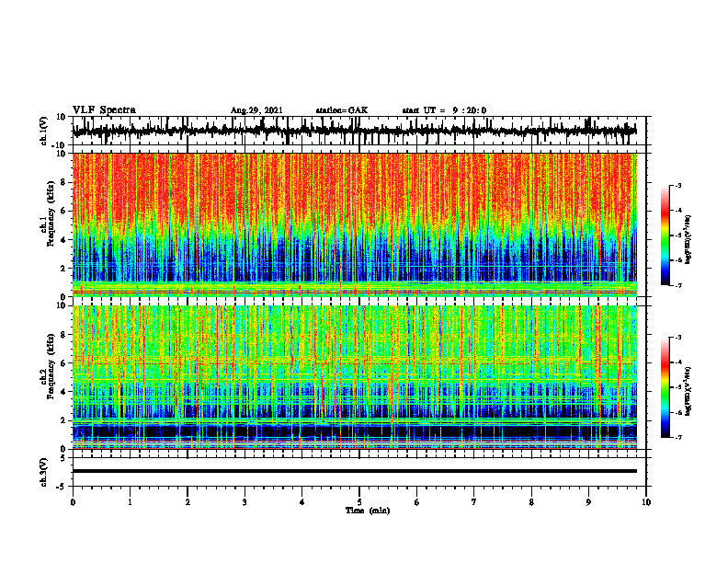Click the "-7" label below the lower color bar
Image resolution: width=728 pixels, height=563 pixels.
click(678, 437)
